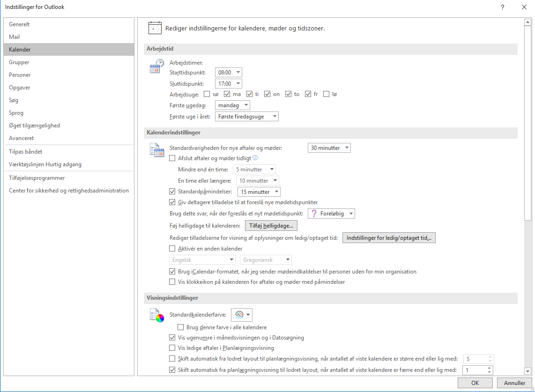The height and width of the screenshot is (392, 535).
Task: Open Værktøjslinjen Hurtig adgang settings
Action: (x=68, y=164)
